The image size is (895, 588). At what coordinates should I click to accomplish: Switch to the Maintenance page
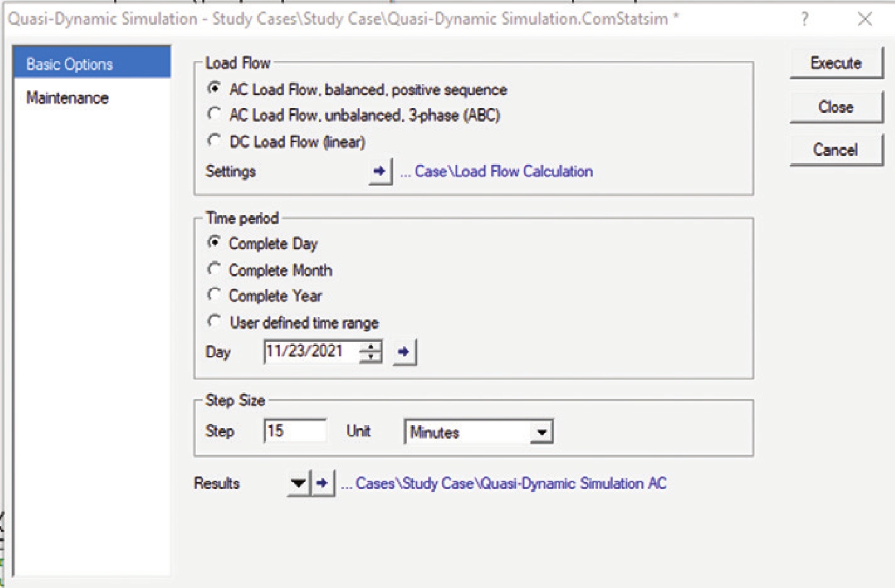click(x=67, y=98)
